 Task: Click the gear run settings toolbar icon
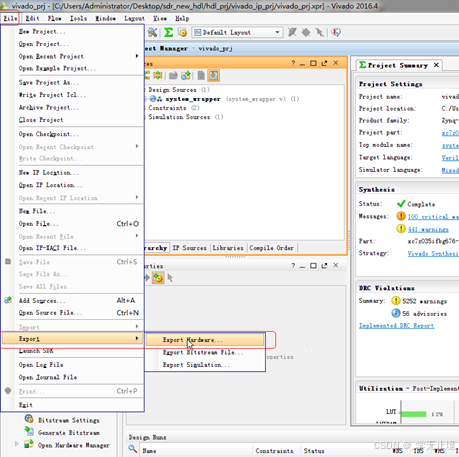coord(182,32)
